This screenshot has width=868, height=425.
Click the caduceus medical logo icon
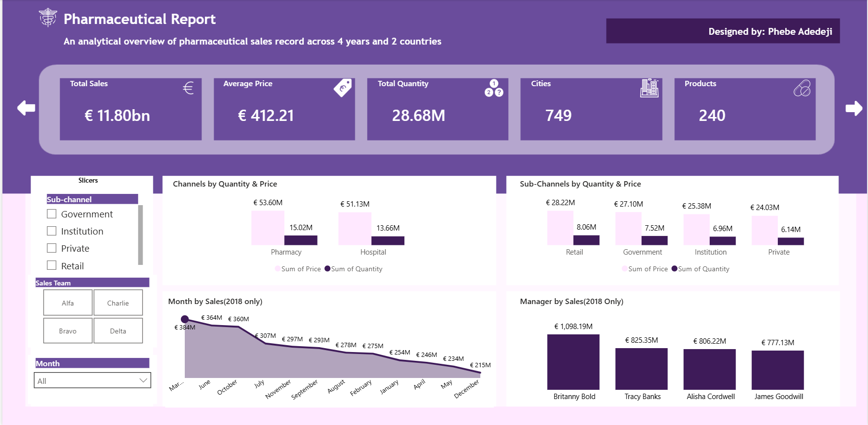coord(48,18)
